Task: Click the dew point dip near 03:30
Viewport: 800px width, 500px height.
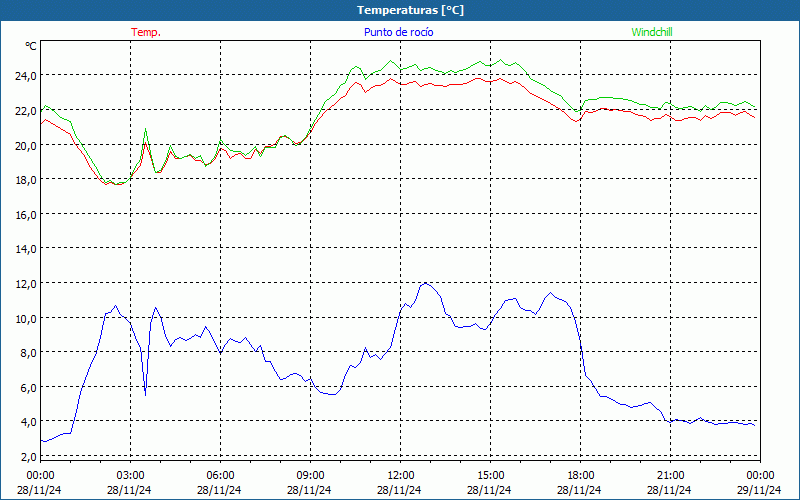Action: pos(145,394)
